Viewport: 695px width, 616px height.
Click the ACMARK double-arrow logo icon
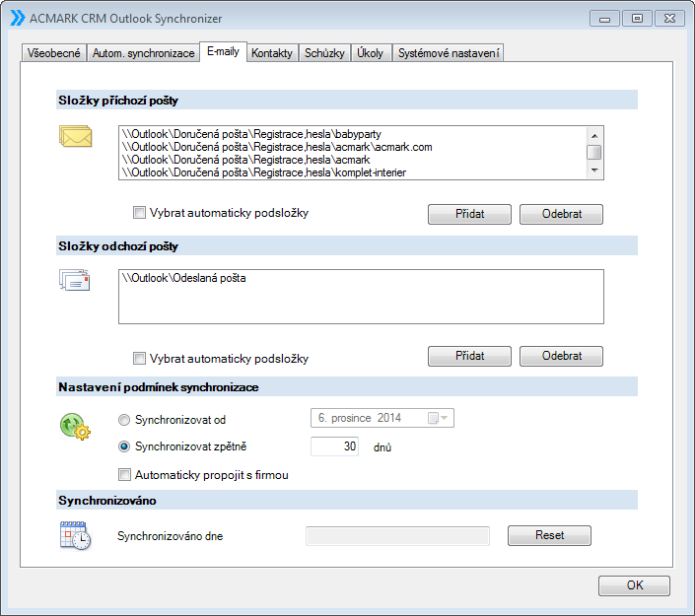click(x=18, y=18)
